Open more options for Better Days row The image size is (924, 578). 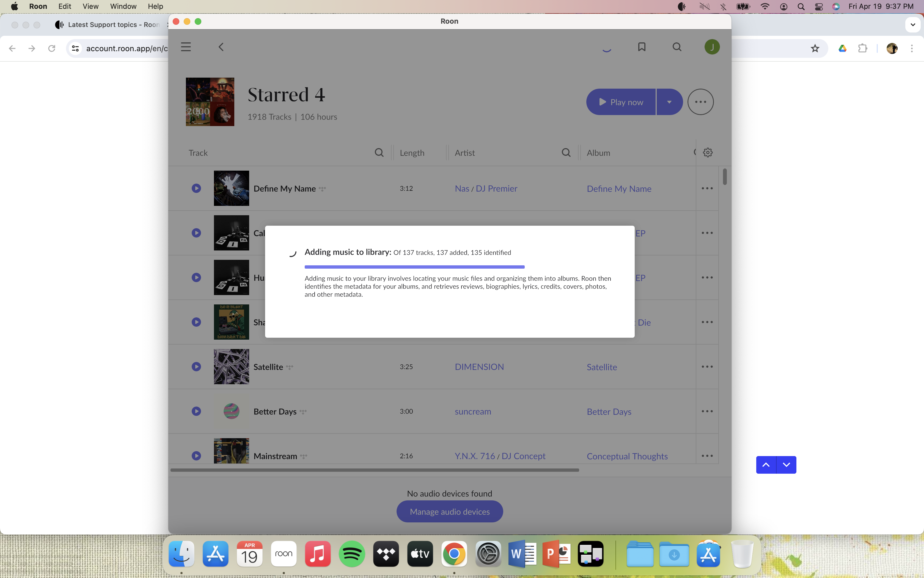[x=707, y=411]
